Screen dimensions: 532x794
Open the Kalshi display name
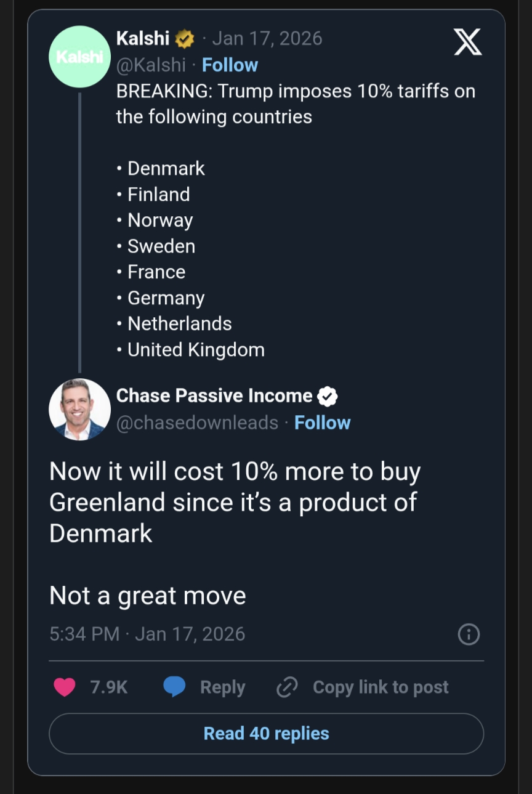[x=143, y=38]
